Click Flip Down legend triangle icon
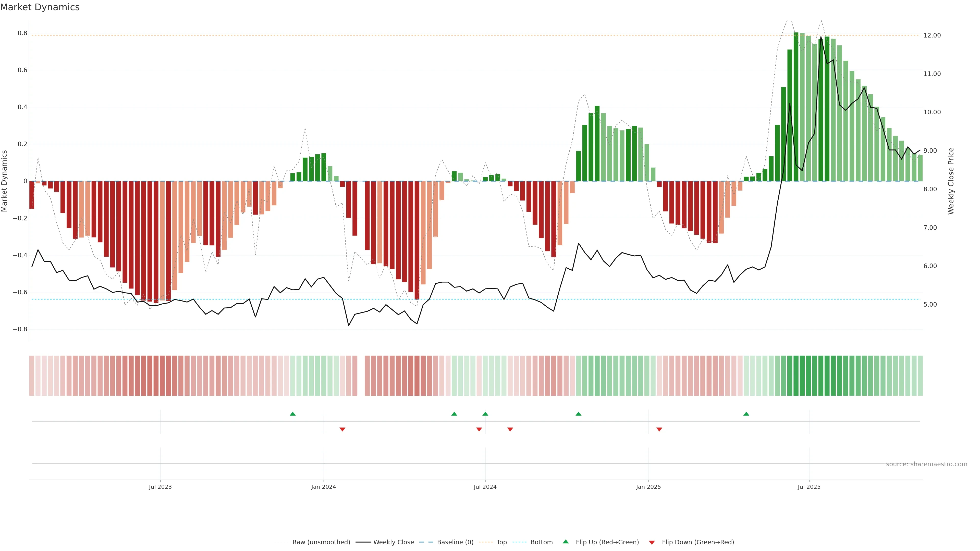Screen dimensions: 980x551 tap(652, 543)
